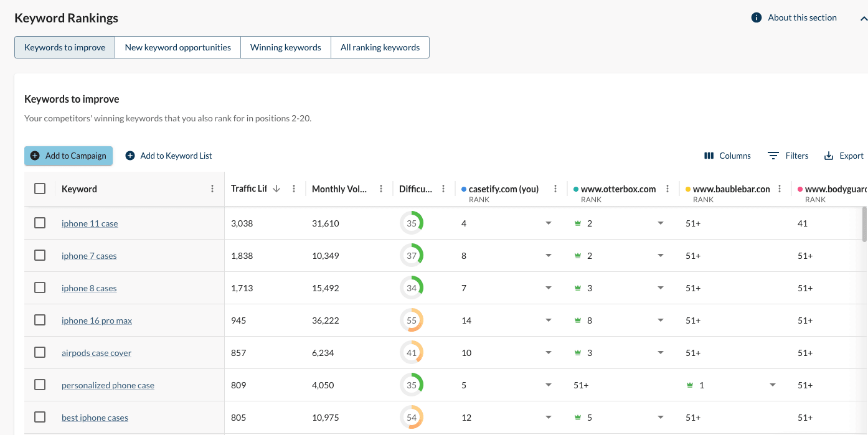This screenshot has height=435, width=868.
Task: Switch to New keyword opportunities tab
Action: pyautogui.click(x=177, y=47)
